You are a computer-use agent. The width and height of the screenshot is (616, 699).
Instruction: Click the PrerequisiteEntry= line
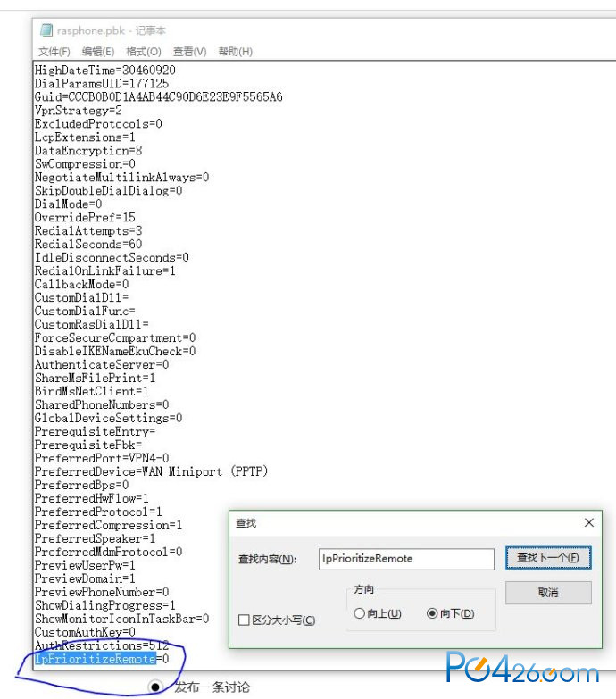click(x=95, y=431)
